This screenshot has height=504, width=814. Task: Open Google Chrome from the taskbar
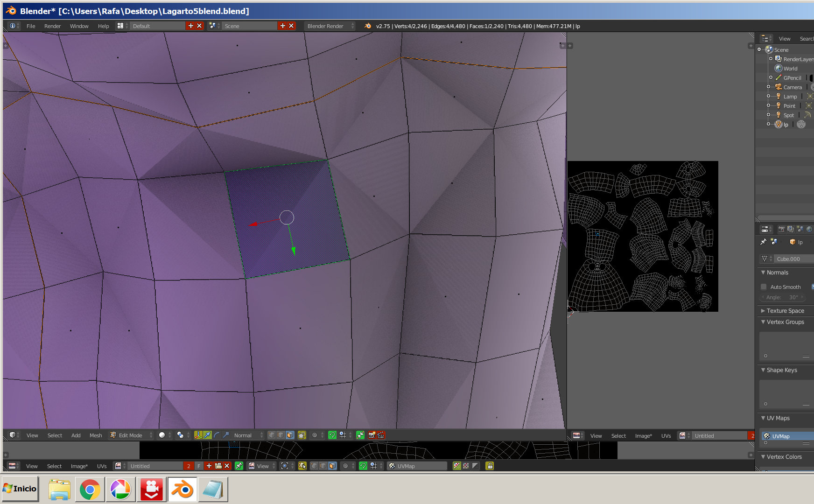pos(90,490)
